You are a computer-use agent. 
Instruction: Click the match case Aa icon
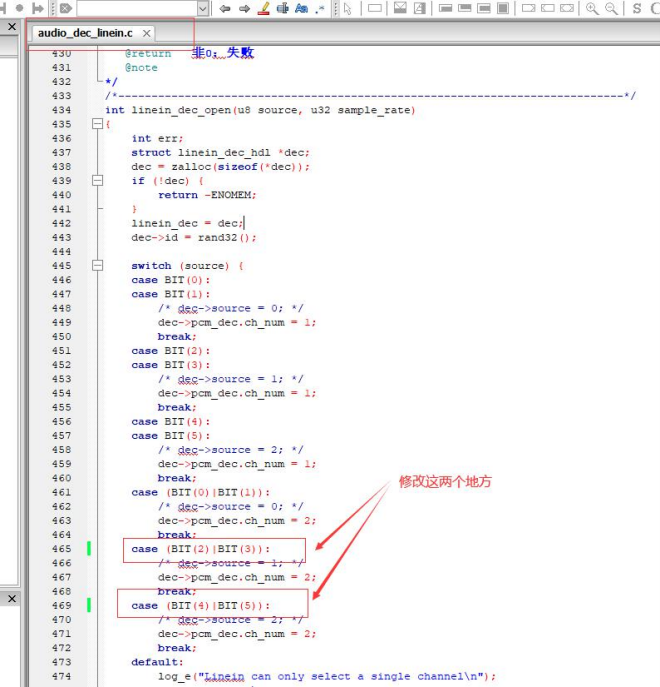click(302, 8)
